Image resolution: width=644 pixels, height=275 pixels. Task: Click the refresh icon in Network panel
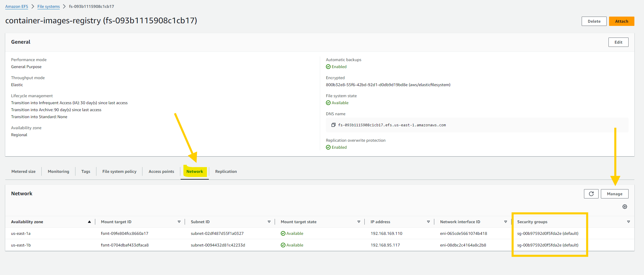591,194
